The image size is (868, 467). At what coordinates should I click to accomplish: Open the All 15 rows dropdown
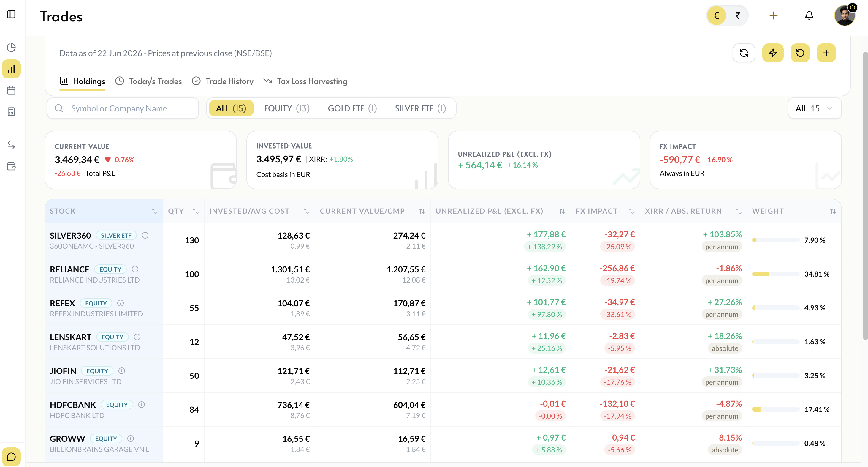pyautogui.click(x=815, y=108)
